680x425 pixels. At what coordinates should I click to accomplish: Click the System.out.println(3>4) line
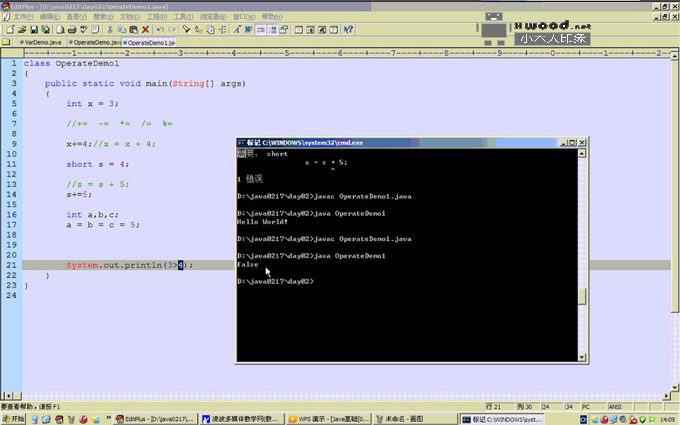coord(129,265)
